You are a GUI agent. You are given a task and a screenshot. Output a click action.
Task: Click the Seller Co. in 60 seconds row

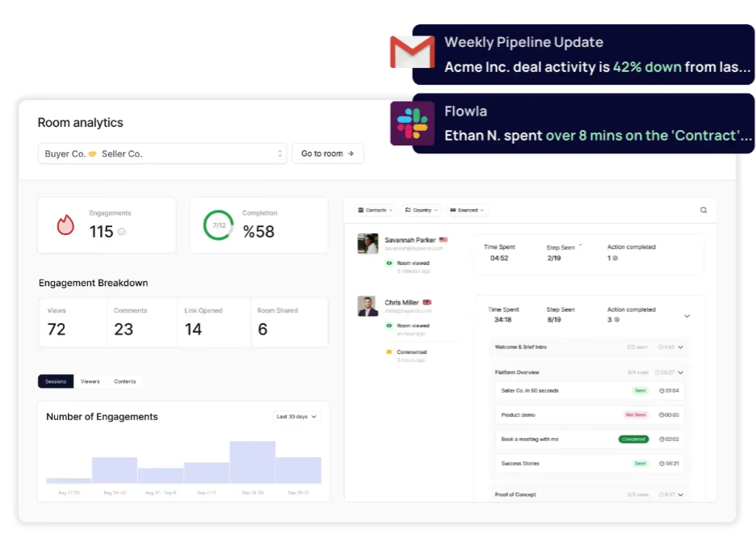pyautogui.click(x=590, y=391)
